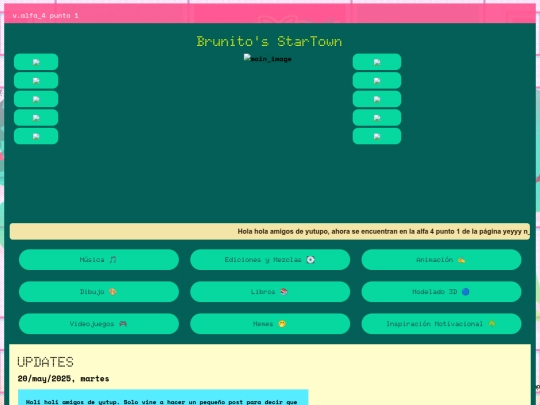The width and height of the screenshot is (540, 405).
Task: Click the UPDATES heading
Action: pos(45,362)
